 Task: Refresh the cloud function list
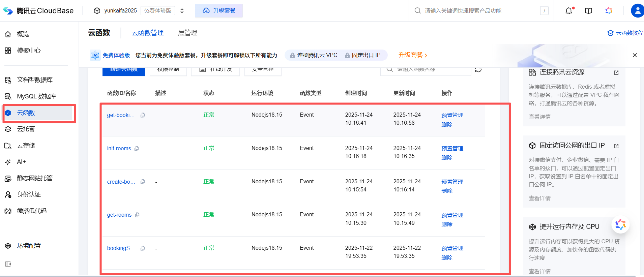coord(478,69)
